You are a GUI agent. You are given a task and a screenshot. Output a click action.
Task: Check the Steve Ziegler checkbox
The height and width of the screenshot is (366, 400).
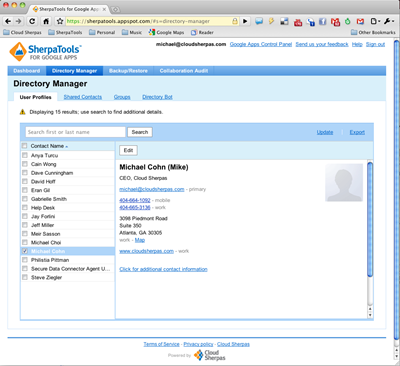click(25, 277)
